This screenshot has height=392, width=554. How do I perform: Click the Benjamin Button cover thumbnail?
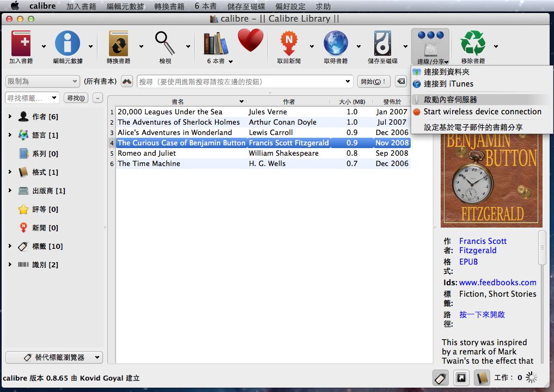point(491,180)
